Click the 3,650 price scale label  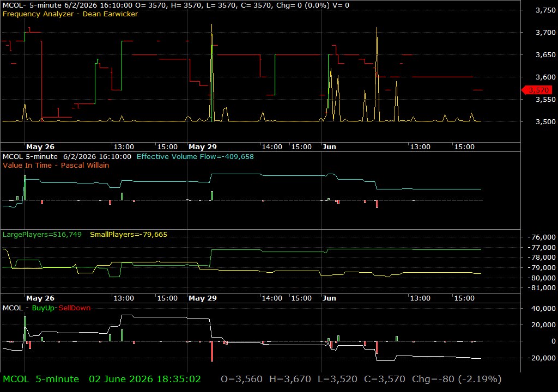[545, 55]
